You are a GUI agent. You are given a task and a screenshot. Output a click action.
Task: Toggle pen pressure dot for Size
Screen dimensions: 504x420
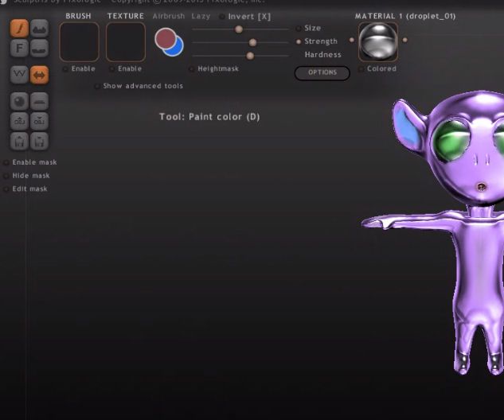[x=299, y=29]
